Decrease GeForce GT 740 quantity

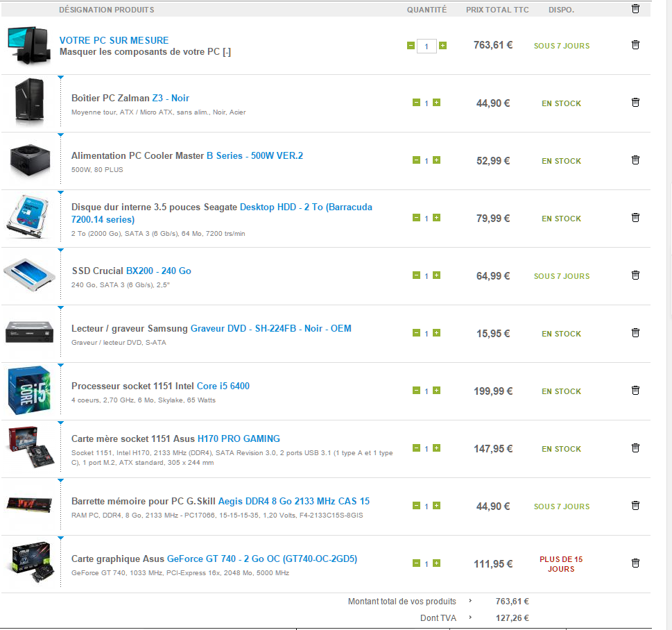[416, 563]
